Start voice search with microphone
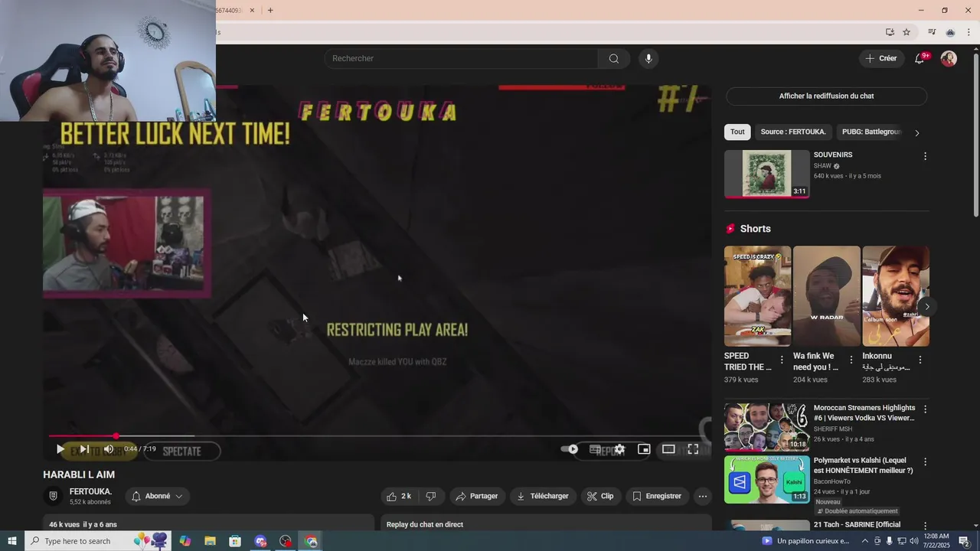The image size is (980, 551). [x=648, y=58]
